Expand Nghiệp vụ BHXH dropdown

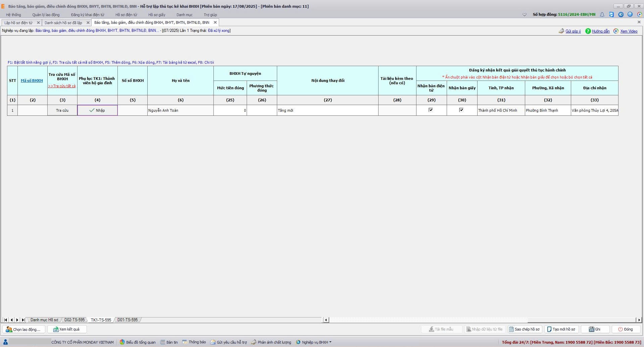point(314,342)
